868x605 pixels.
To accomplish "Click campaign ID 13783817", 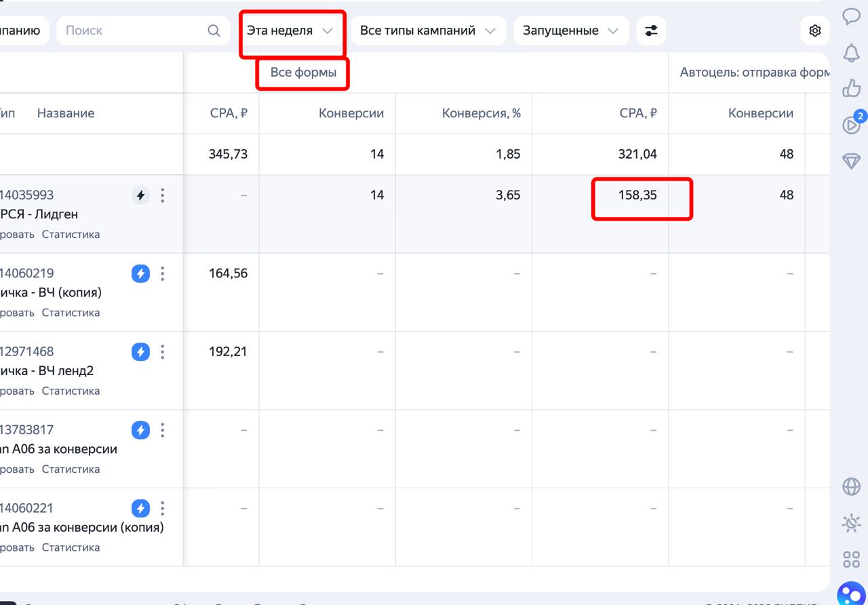I will pos(27,430).
